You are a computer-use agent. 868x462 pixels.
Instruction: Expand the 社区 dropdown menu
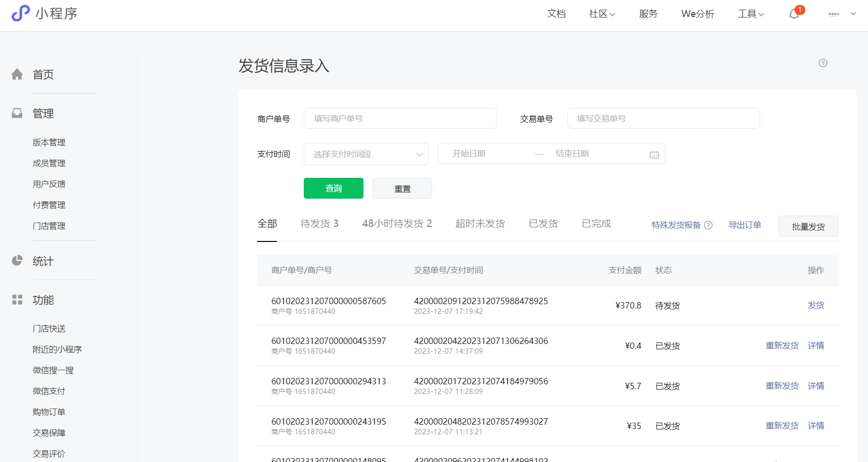pos(602,14)
